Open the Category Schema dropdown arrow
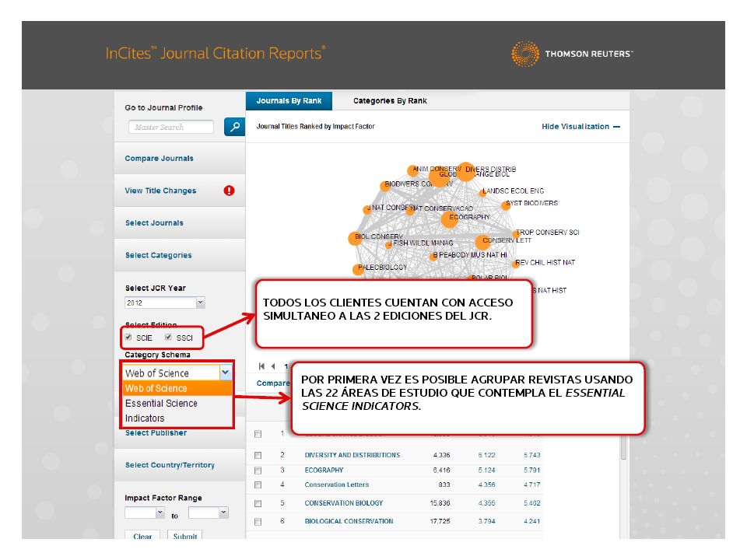Screen dimensions: 747x560 tap(226, 373)
